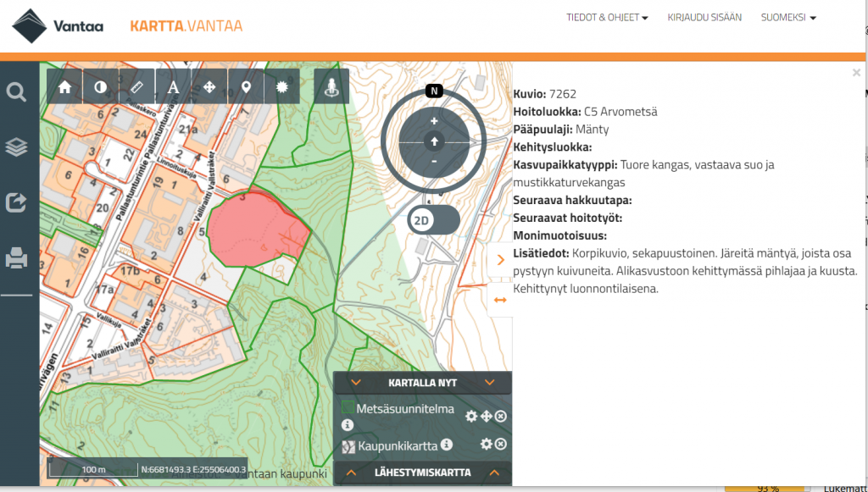Zoom out with the minus on compass
This screenshot has height=492, width=868.
click(x=434, y=162)
